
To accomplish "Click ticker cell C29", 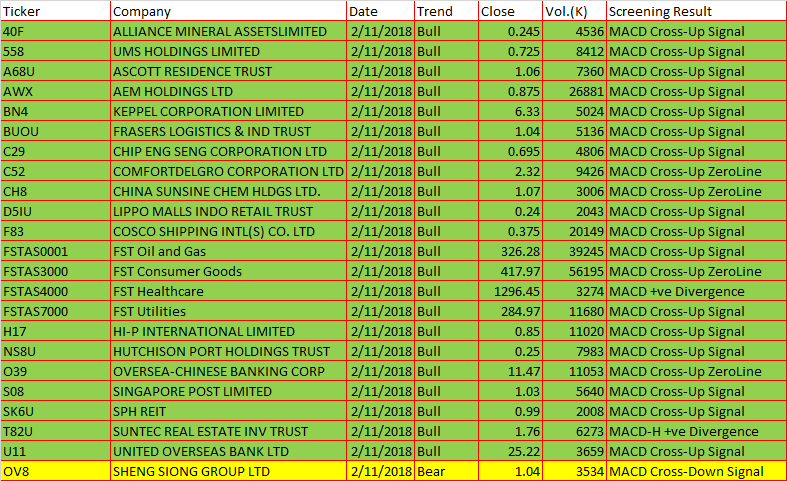I will click(x=55, y=151).
